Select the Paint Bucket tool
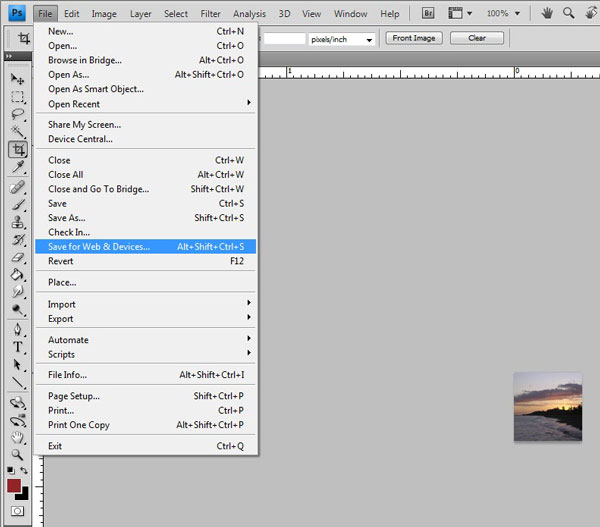The image size is (600, 527). tap(18, 274)
